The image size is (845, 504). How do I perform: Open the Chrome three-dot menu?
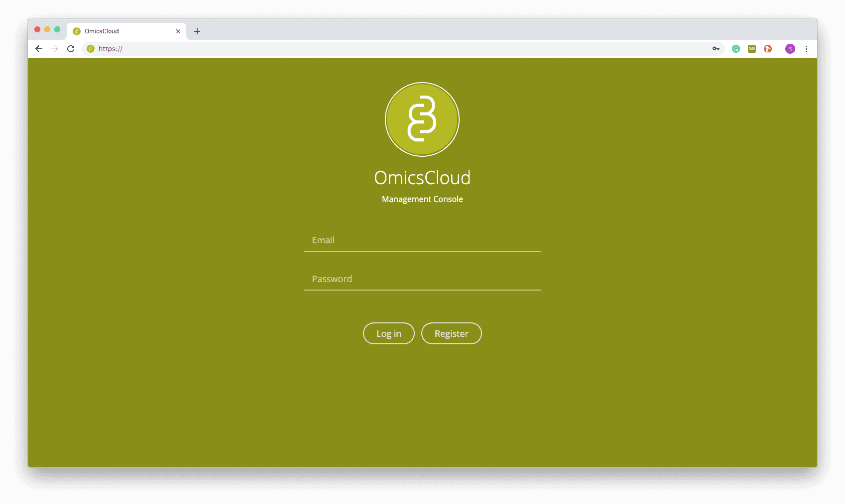(806, 49)
